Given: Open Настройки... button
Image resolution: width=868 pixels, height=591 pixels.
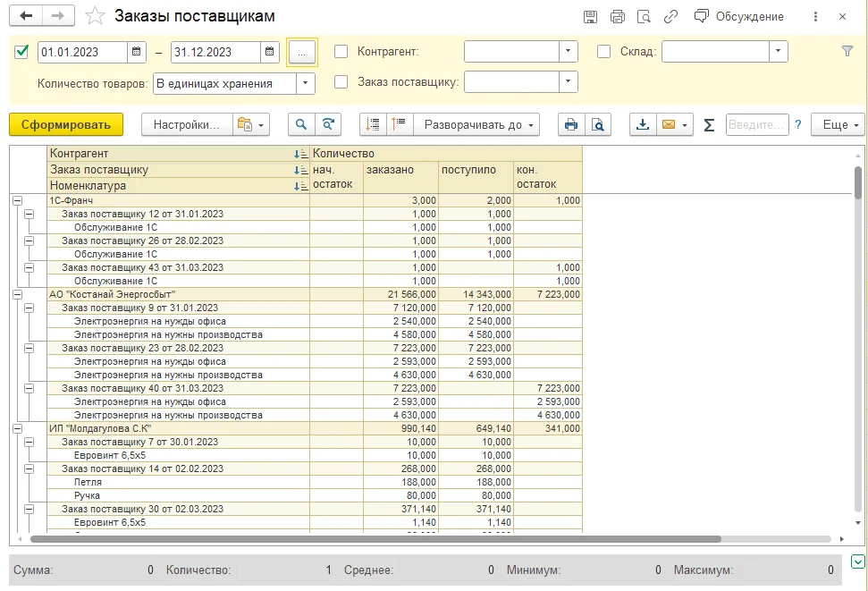Looking at the screenshot, I should [x=187, y=124].
